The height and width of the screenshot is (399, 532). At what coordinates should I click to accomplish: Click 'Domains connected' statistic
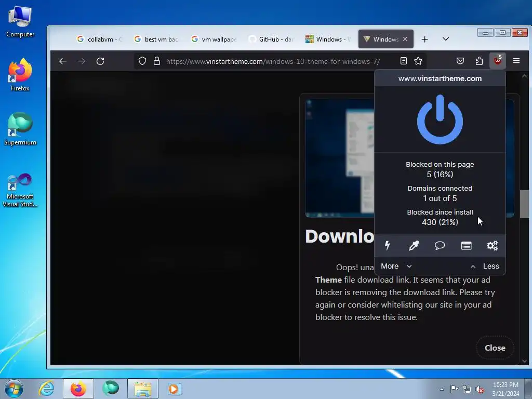coord(440,193)
